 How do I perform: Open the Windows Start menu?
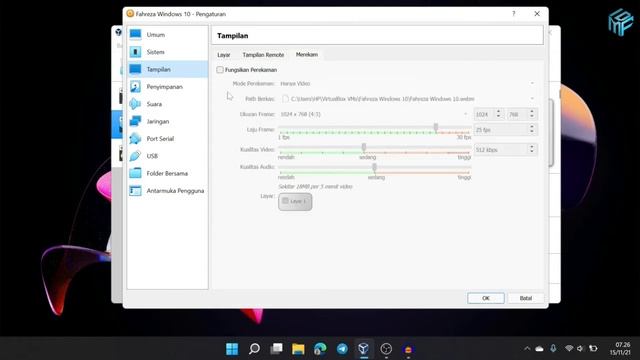click(x=232, y=349)
